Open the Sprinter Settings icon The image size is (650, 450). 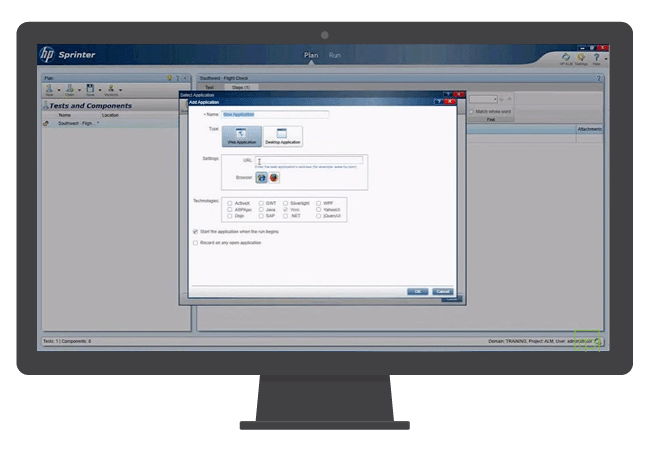[x=581, y=57]
